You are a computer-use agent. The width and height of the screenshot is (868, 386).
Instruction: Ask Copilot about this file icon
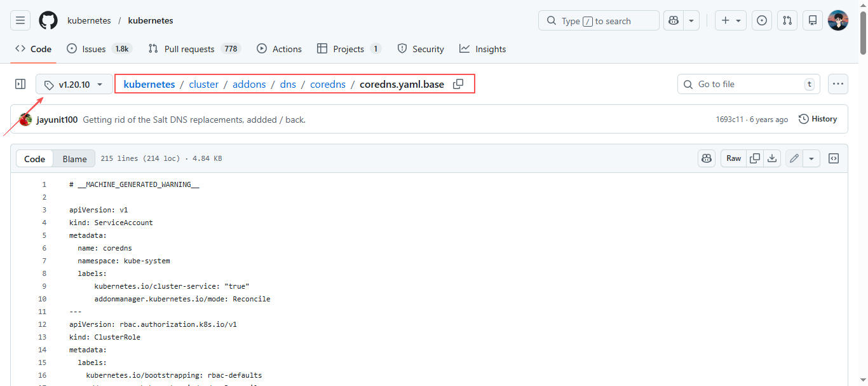(x=707, y=158)
